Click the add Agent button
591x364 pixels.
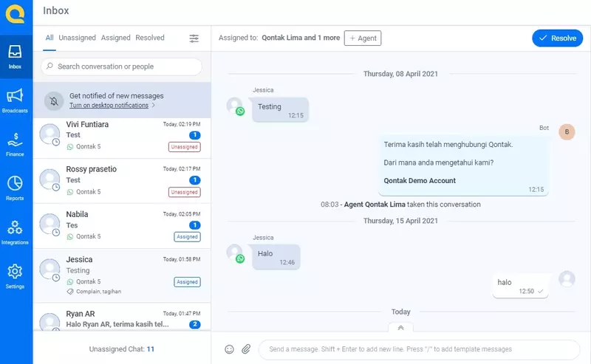click(x=363, y=38)
